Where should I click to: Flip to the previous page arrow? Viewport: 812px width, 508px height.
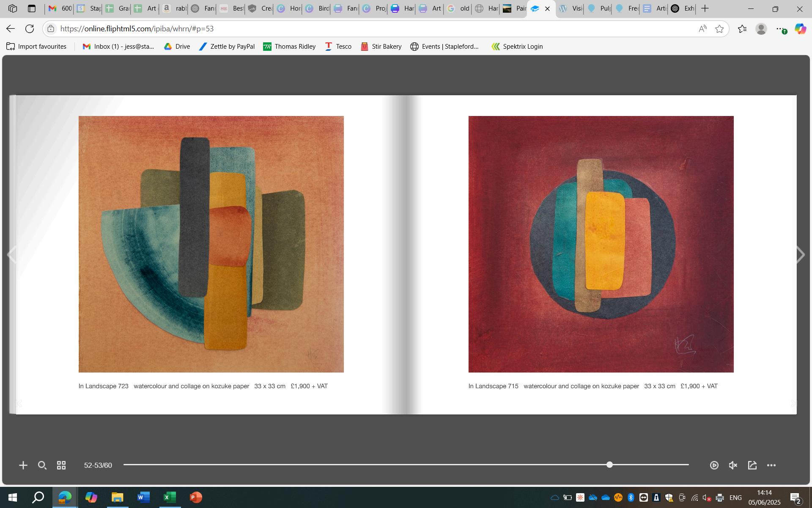(12, 255)
